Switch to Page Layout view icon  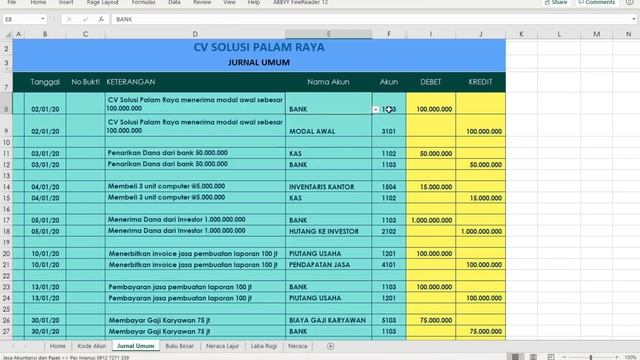(x=533, y=357)
